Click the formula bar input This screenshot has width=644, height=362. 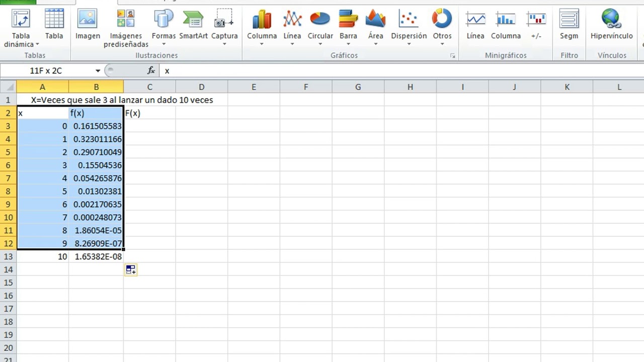coord(401,71)
